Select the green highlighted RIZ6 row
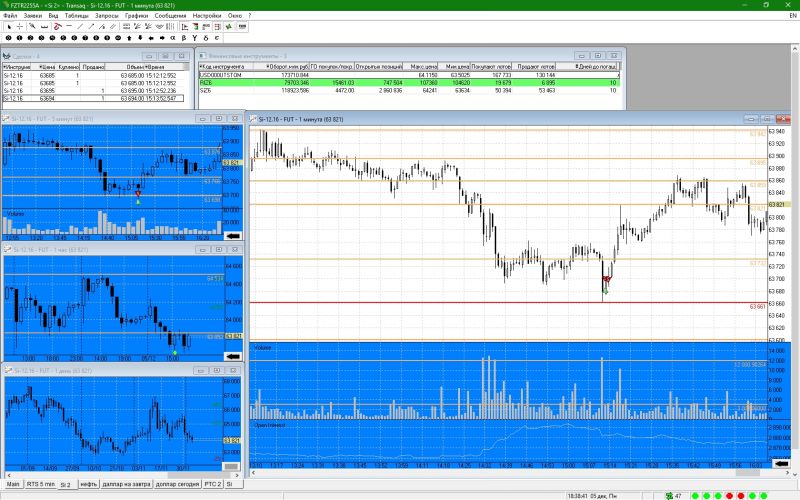The image size is (800, 500). [x=409, y=83]
